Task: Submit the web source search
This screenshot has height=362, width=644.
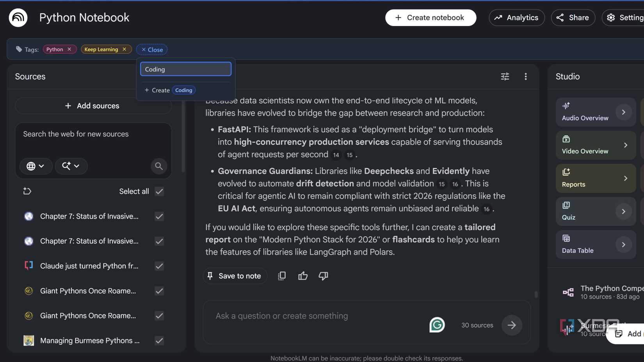Action: 159,166
